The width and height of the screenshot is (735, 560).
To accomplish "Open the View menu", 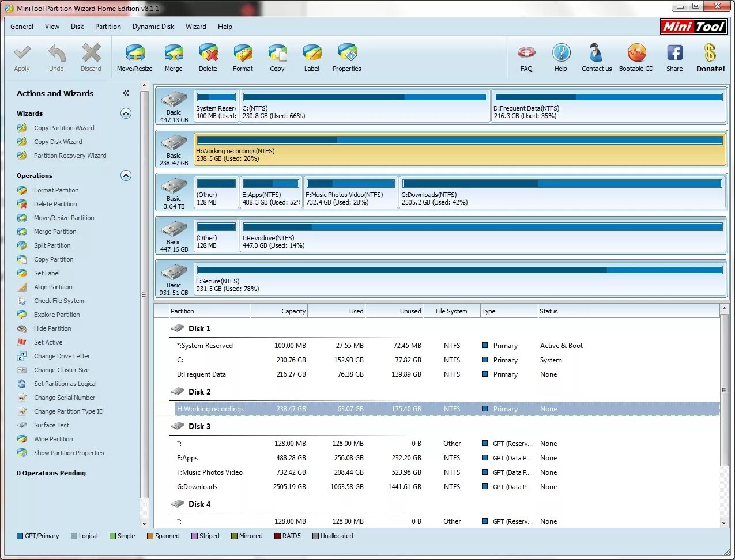I will 52,27.
